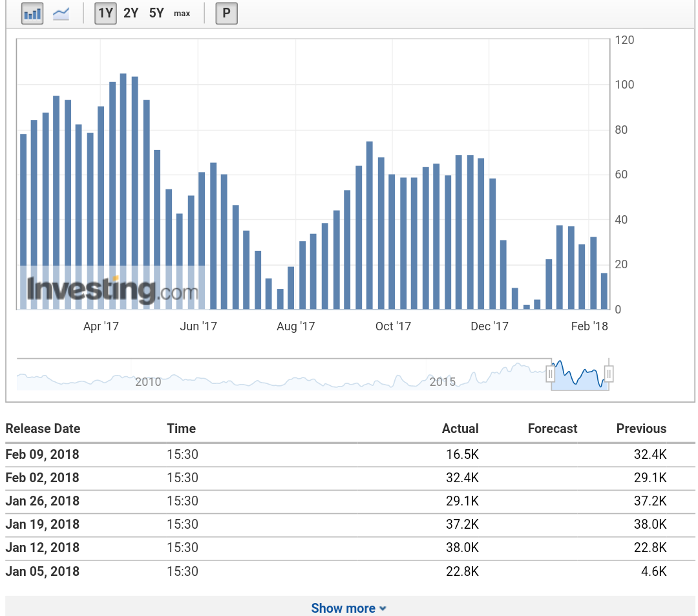Enable the 2Y timeframe
The height and width of the screenshot is (616, 698).
point(131,13)
